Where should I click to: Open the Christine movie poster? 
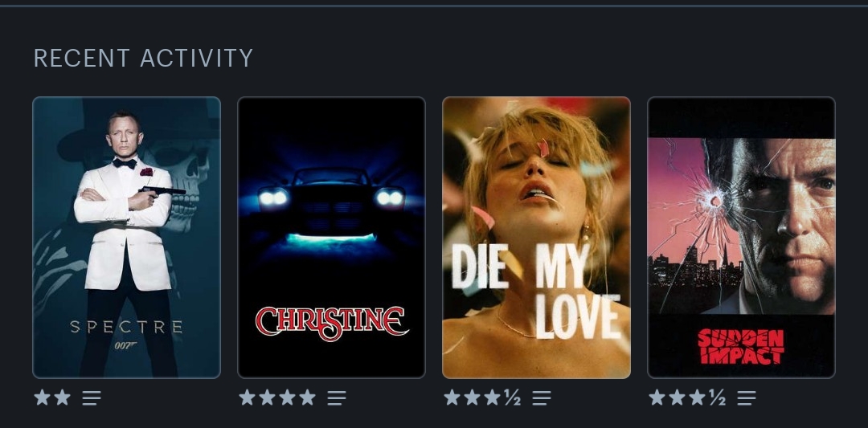pyautogui.click(x=332, y=238)
